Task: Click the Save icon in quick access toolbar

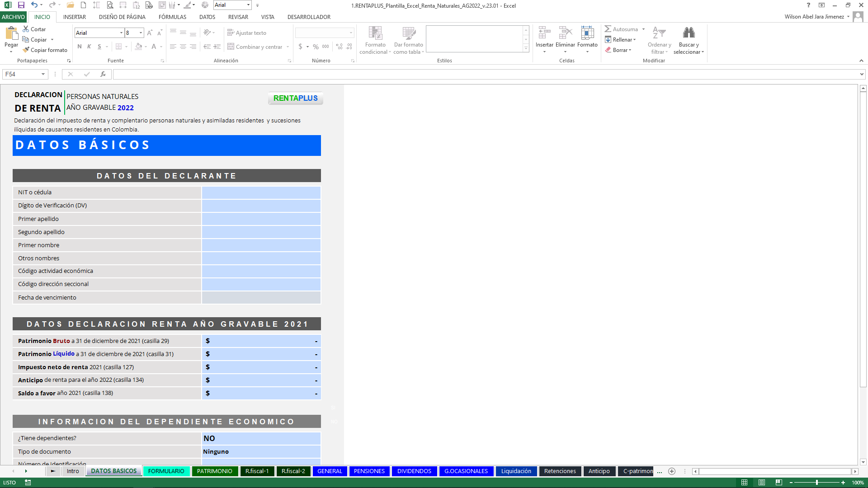Action: [21, 5]
